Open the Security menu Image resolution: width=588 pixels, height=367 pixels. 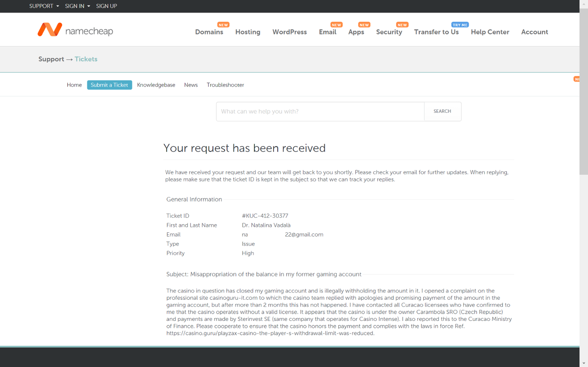(x=389, y=32)
